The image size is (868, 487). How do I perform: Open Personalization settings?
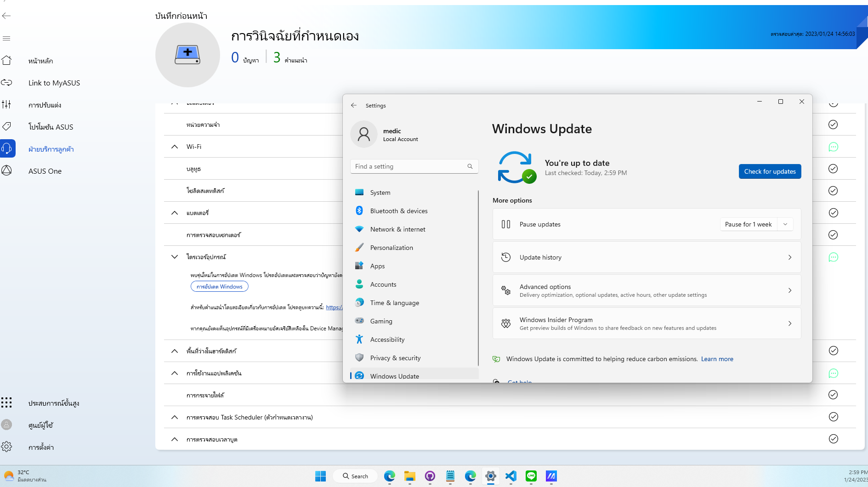pyautogui.click(x=414, y=248)
